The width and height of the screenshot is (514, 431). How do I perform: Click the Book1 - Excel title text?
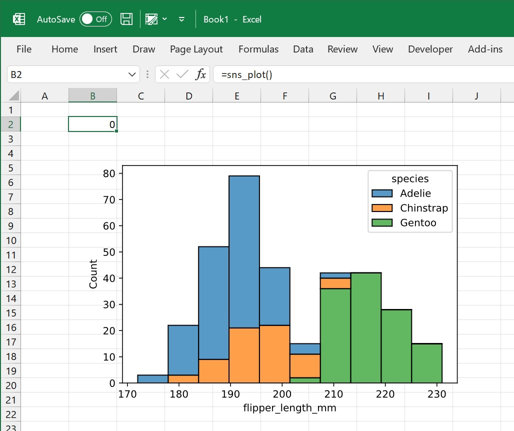point(232,19)
